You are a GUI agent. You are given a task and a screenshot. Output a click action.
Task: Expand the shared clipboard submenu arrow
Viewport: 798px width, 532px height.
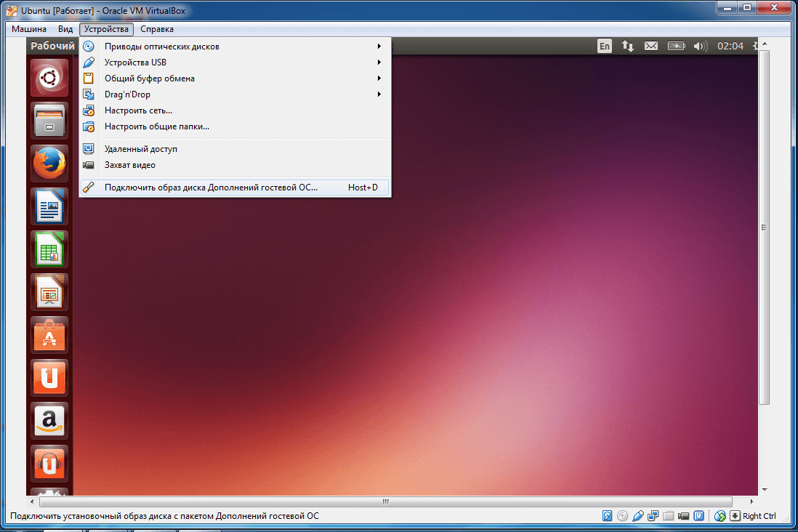[x=379, y=78]
